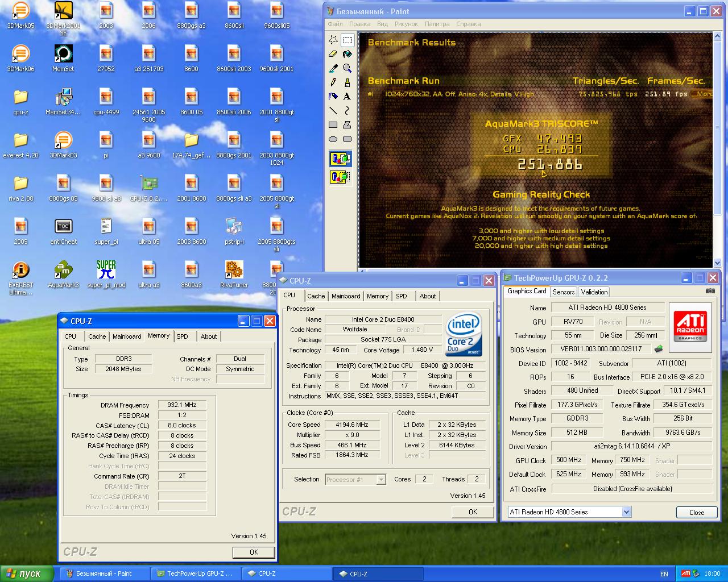Choose the Ellipse tool in Paint
This screenshot has width=728, height=582.
pyautogui.click(x=333, y=139)
